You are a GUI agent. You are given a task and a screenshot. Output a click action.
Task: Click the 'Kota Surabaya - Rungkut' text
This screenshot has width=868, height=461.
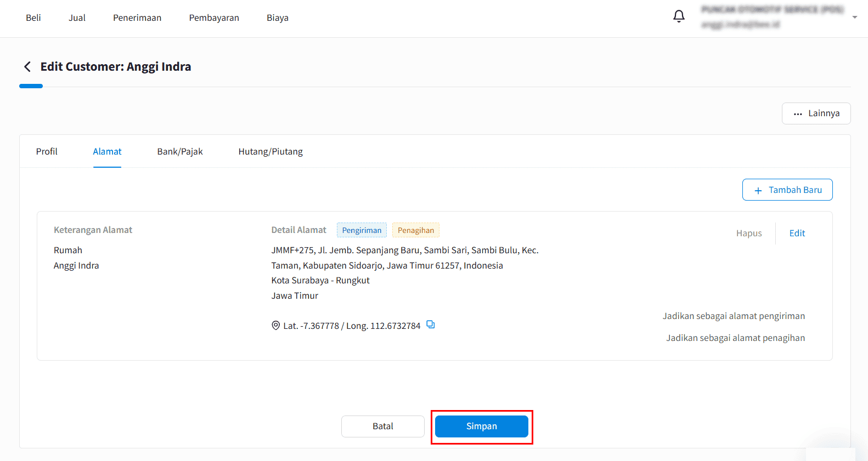click(x=320, y=280)
